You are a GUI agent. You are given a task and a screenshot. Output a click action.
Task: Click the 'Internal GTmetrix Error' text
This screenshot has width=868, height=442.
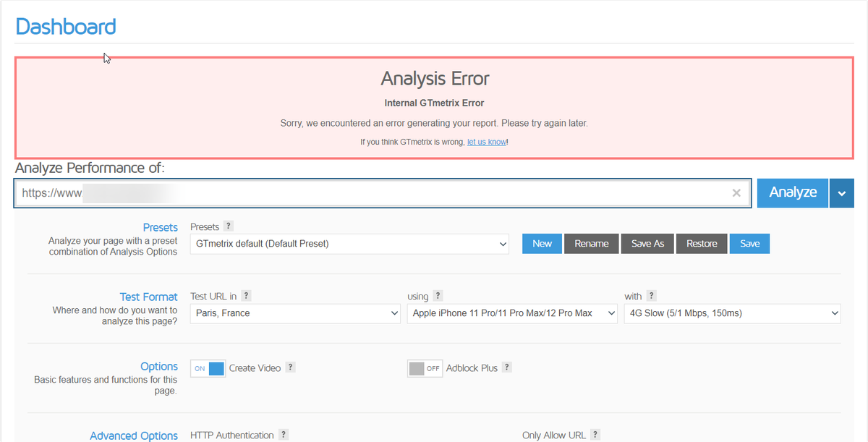434,103
